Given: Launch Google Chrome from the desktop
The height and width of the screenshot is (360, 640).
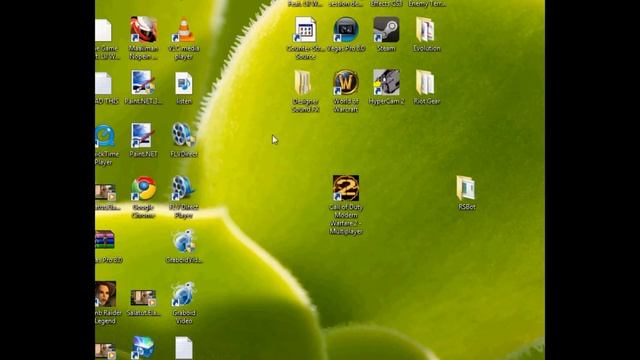Looking at the screenshot, I should (x=143, y=188).
